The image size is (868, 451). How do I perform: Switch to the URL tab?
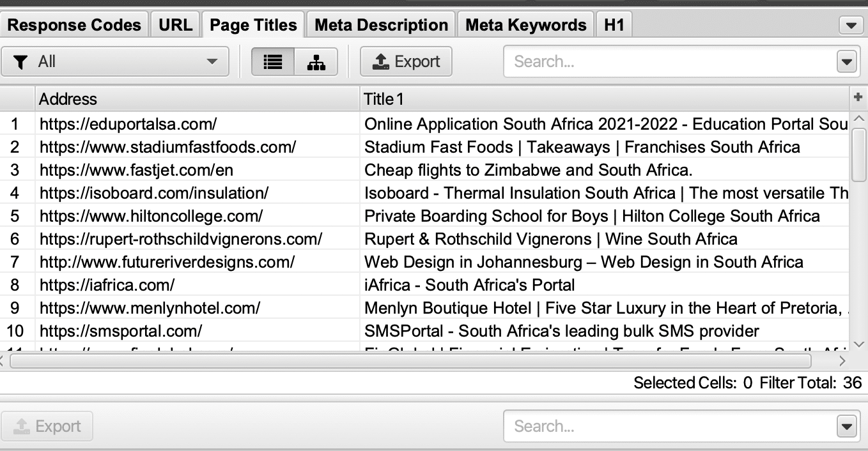[175, 26]
